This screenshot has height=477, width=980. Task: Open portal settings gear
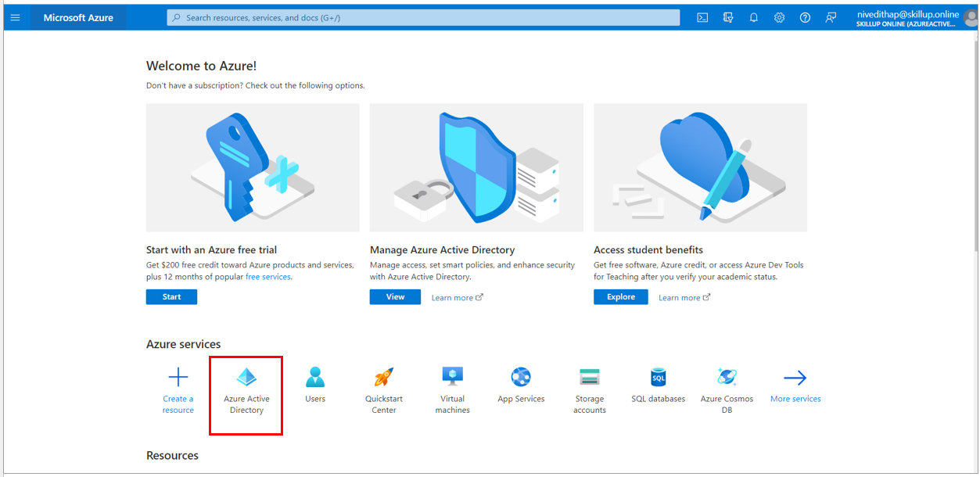click(x=780, y=17)
